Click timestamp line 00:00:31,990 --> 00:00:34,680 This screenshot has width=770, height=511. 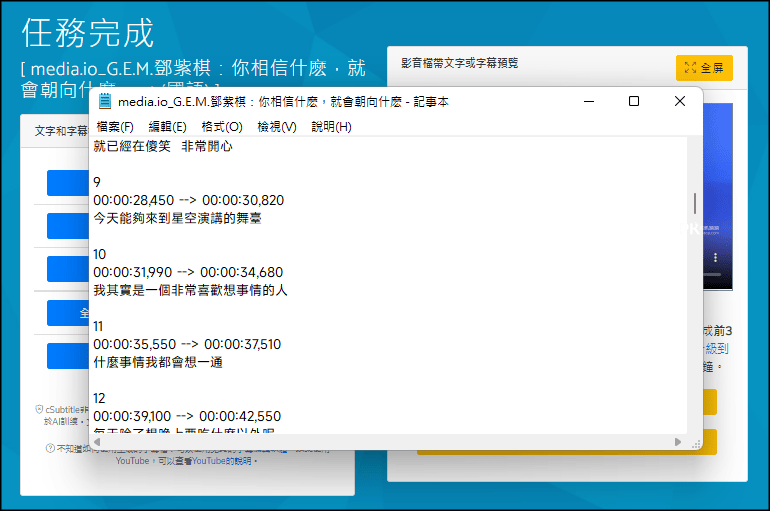pos(188,272)
